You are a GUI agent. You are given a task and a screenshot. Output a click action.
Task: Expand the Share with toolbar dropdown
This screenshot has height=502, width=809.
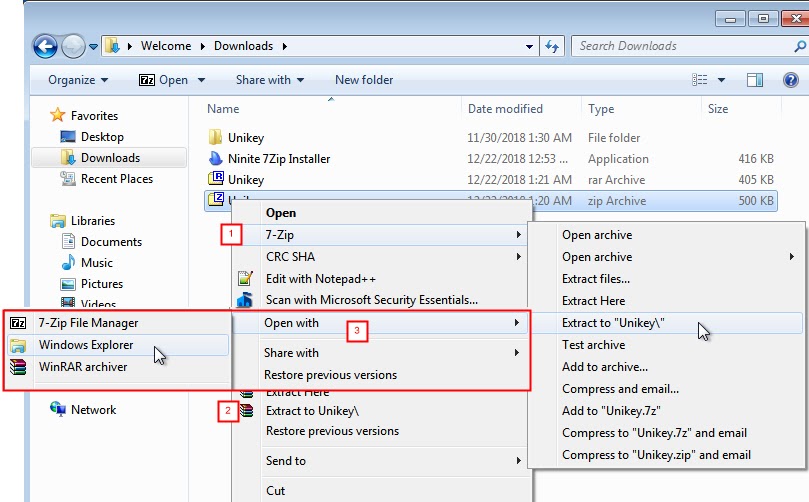click(x=269, y=80)
